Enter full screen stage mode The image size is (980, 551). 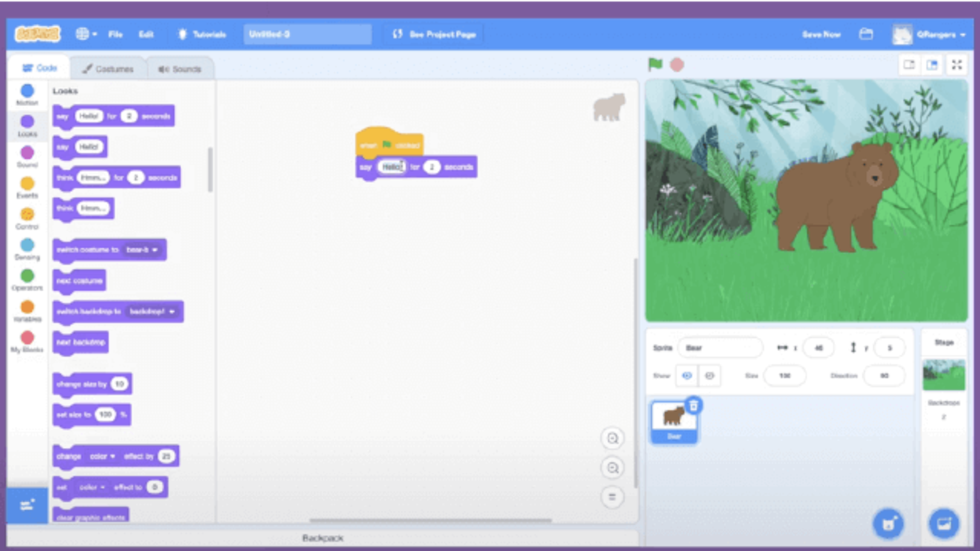(x=957, y=65)
